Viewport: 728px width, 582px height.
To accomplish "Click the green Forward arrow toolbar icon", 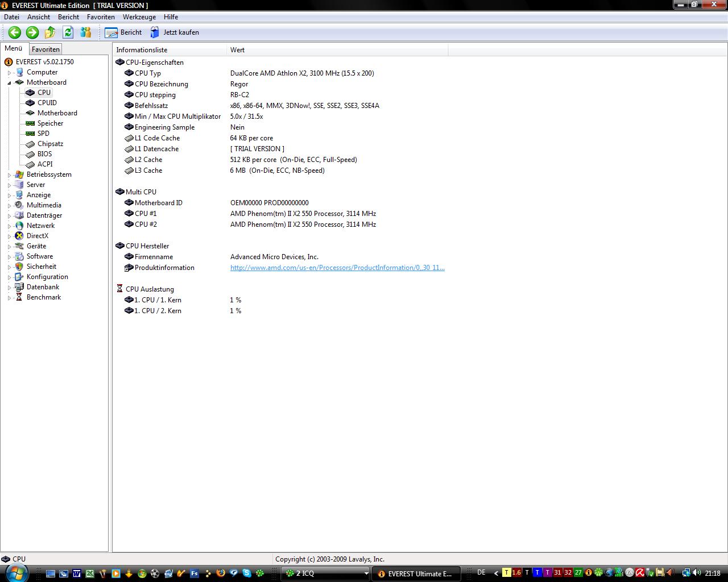I will (32, 32).
